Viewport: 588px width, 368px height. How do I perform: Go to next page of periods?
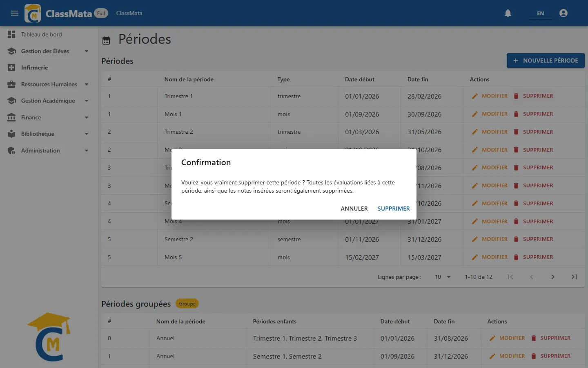click(x=553, y=277)
